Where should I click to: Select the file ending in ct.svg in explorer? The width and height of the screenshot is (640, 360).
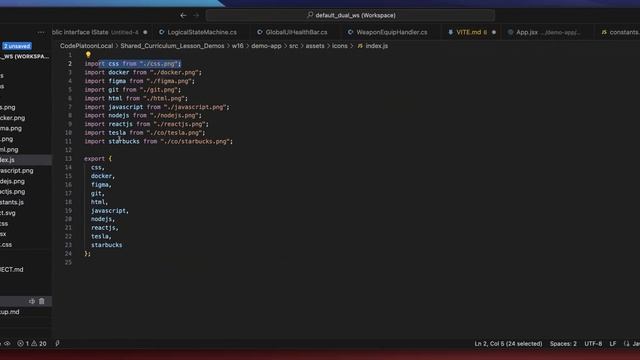pos(26,213)
